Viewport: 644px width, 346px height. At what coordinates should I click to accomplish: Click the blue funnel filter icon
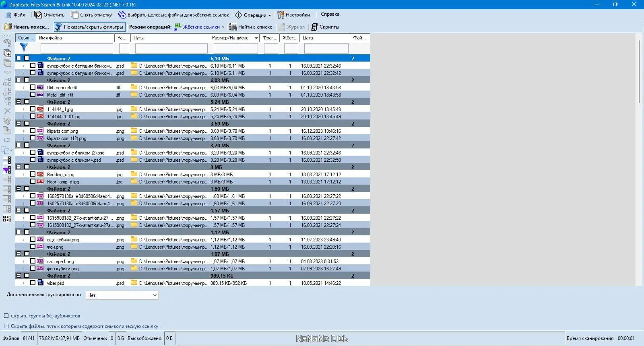[24, 47]
